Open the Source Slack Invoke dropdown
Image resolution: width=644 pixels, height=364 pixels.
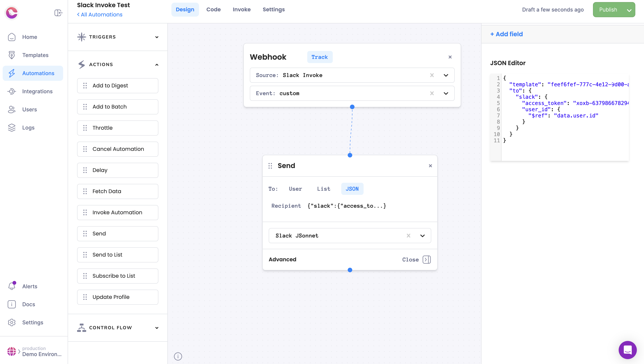point(446,75)
